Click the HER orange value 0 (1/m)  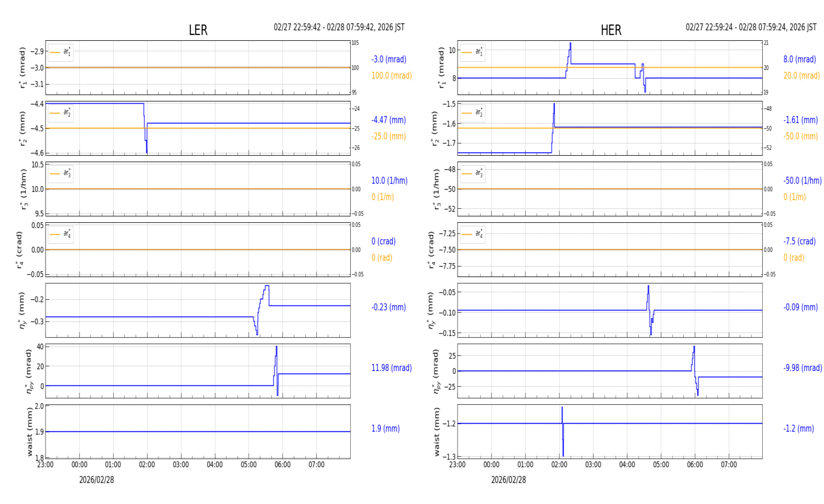click(x=794, y=197)
